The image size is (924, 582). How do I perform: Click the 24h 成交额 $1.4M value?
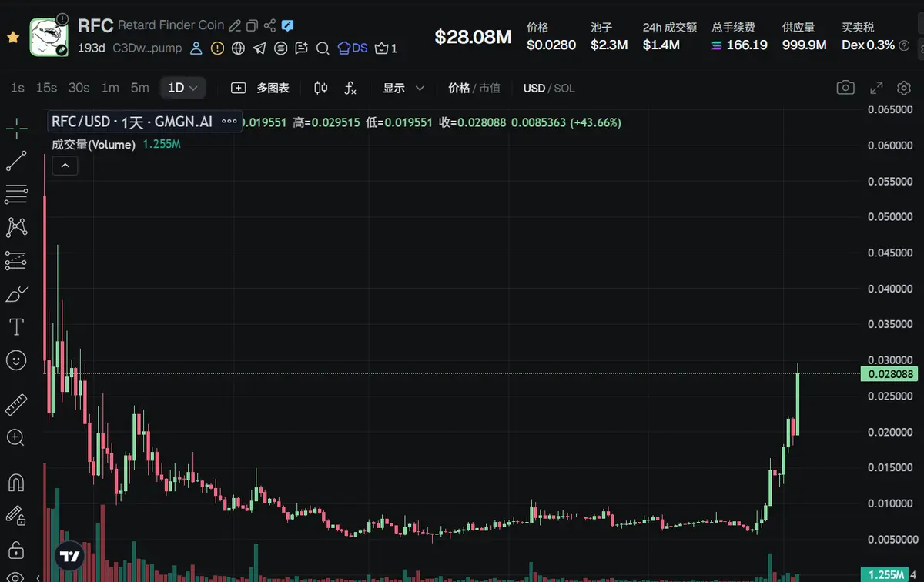click(x=661, y=45)
